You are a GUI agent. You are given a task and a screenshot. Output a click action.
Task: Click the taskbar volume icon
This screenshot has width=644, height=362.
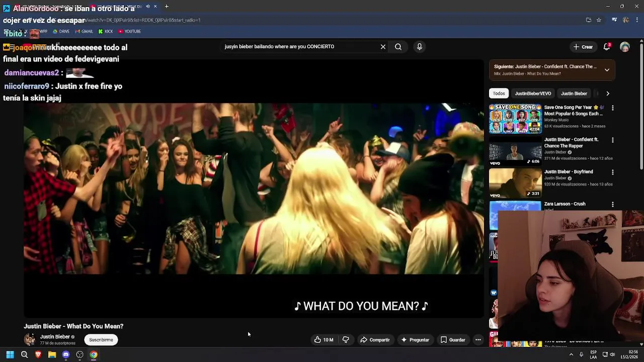(612, 355)
